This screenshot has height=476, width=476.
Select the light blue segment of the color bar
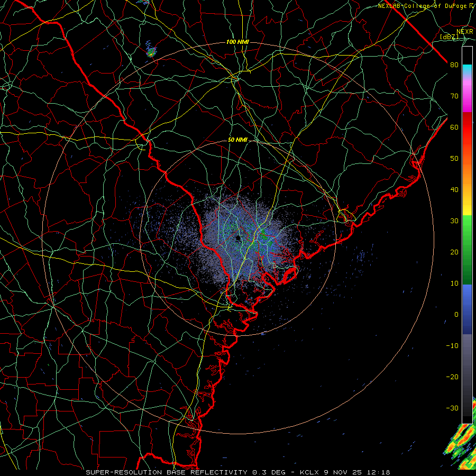pos(467,293)
